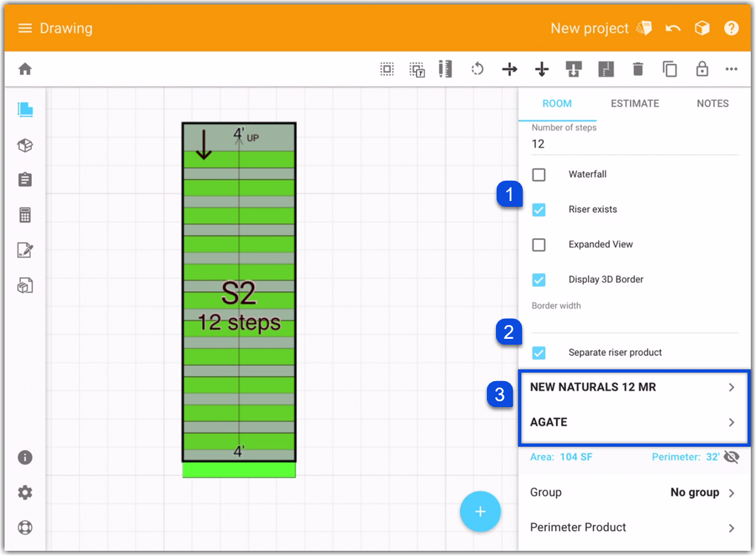Image resolution: width=756 pixels, height=556 pixels.
Task: Click the blue plus add button
Action: 480,512
